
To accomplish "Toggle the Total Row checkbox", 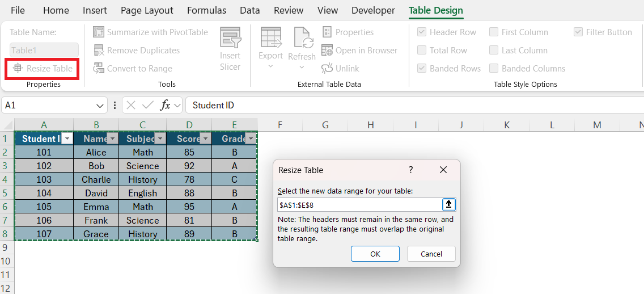I will coord(421,50).
